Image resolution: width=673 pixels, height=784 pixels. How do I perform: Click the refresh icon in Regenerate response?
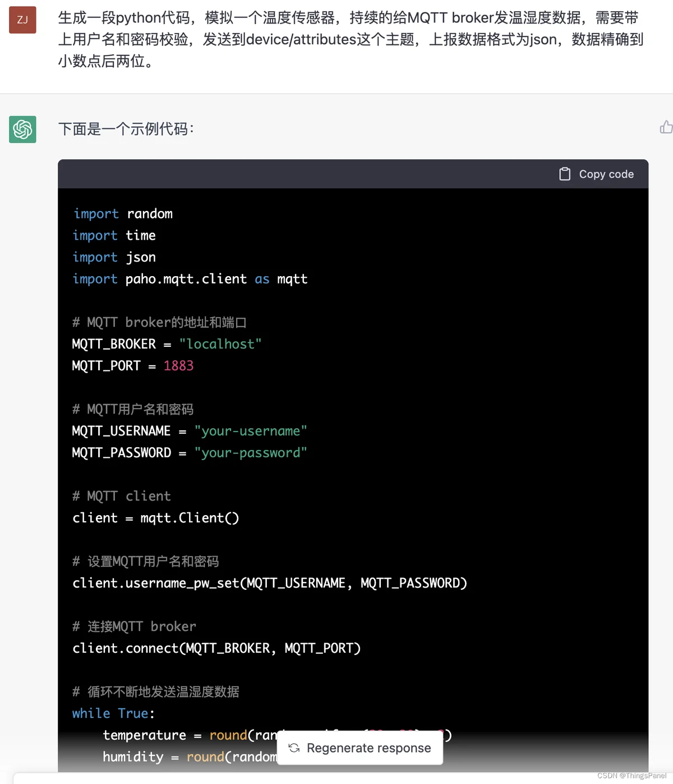click(294, 748)
